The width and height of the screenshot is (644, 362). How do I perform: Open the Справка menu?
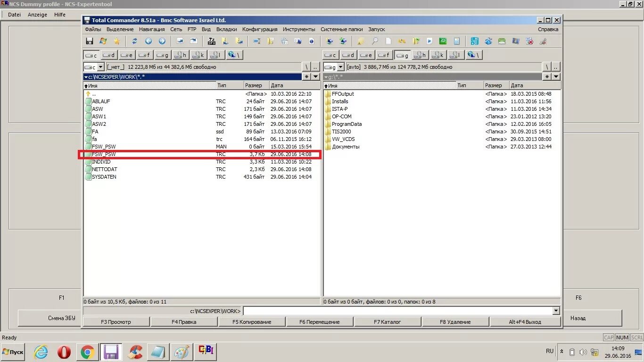(x=548, y=29)
